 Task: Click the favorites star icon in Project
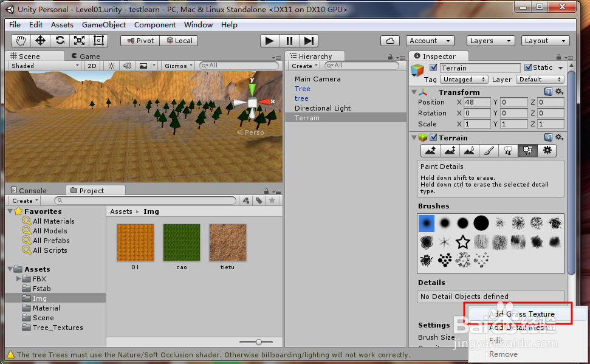pyautogui.click(x=272, y=201)
